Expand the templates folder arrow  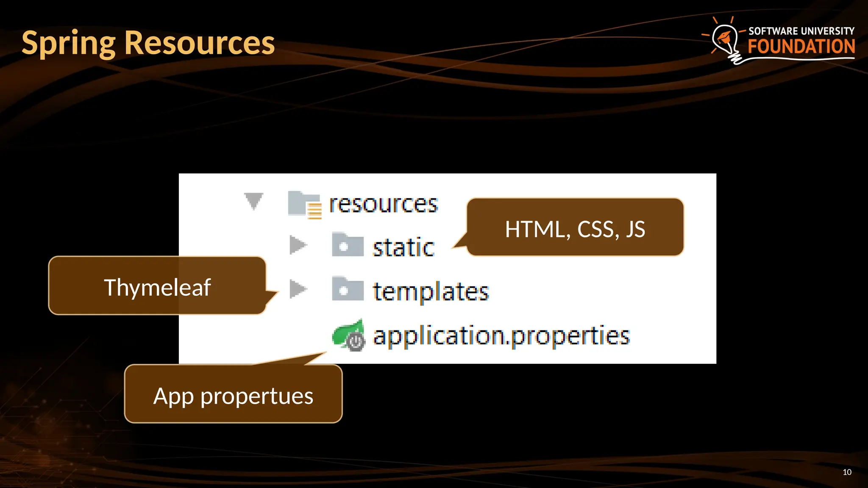click(298, 289)
